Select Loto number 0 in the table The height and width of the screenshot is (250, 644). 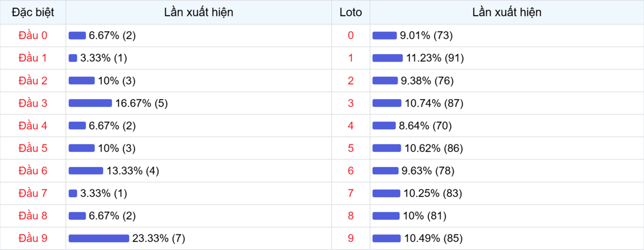click(351, 35)
